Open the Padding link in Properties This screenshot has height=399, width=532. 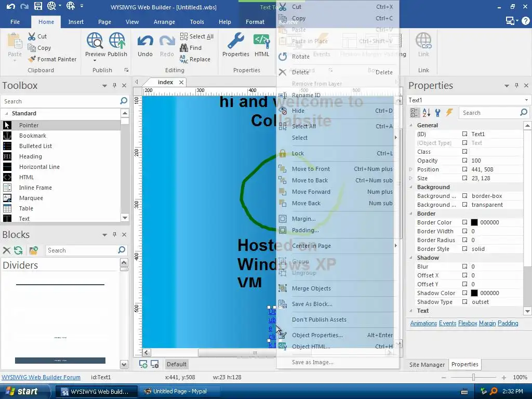point(508,323)
